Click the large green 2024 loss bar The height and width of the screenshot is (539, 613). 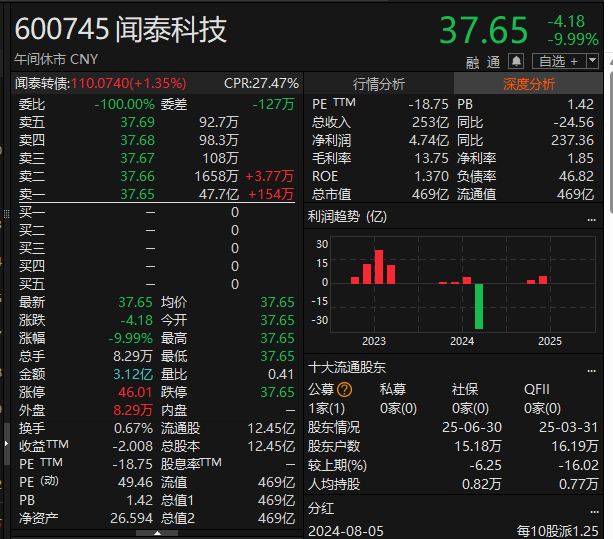[479, 305]
